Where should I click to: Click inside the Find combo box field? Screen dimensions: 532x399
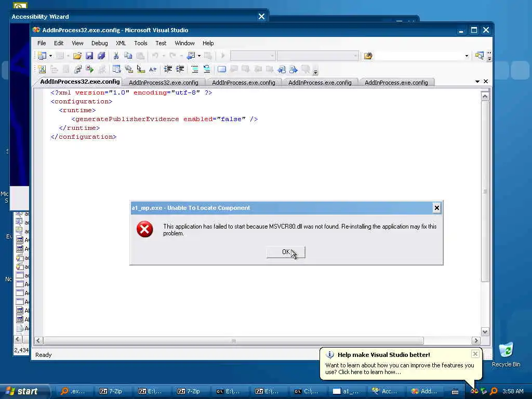(419, 56)
